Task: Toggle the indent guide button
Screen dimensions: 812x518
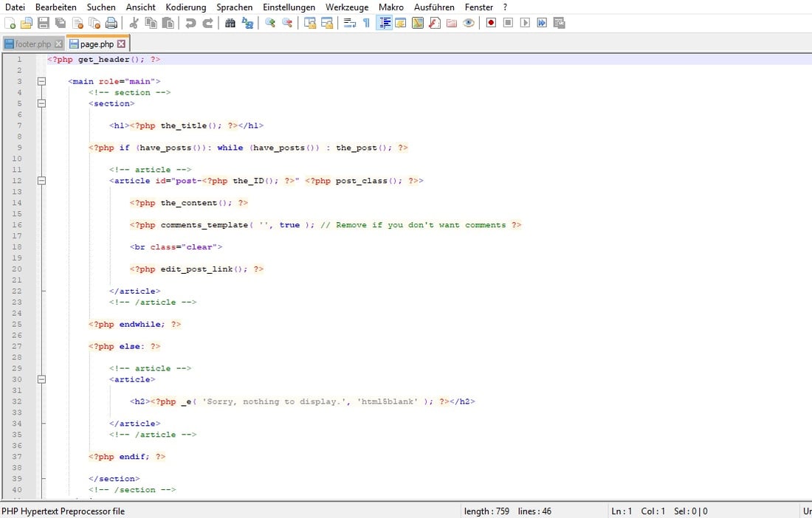Action: 384,24
